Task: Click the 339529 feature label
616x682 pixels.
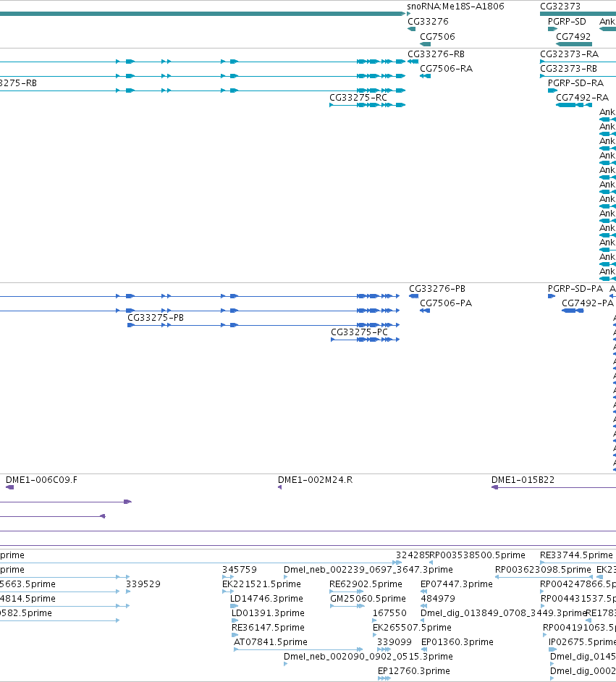Action: (x=143, y=584)
